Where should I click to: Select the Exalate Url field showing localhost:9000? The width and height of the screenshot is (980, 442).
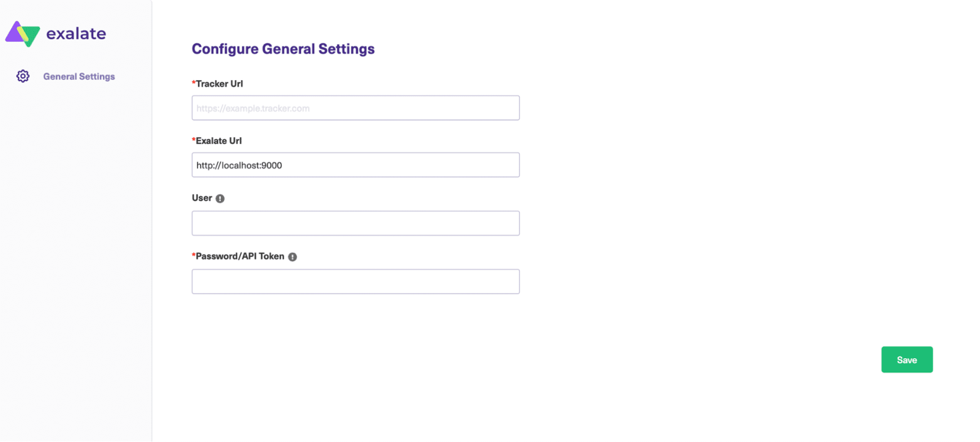[x=355, y=165]
